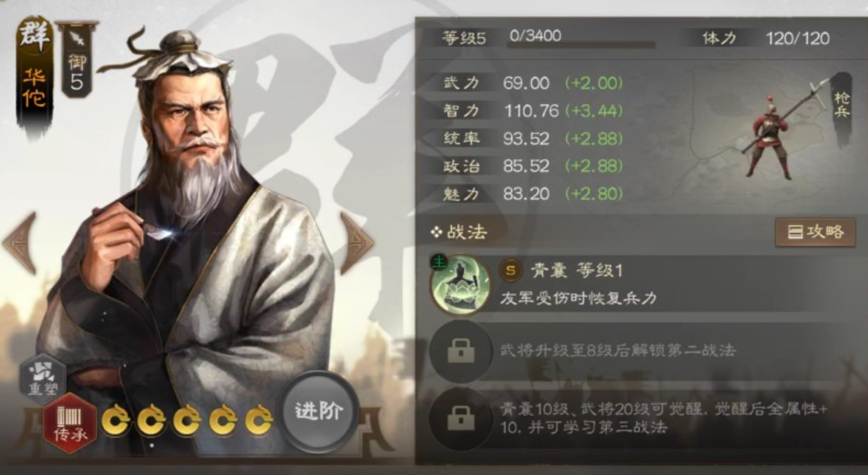Open the 重塑 reshape icon
868x475 pixels.
[x=43, y=378]
